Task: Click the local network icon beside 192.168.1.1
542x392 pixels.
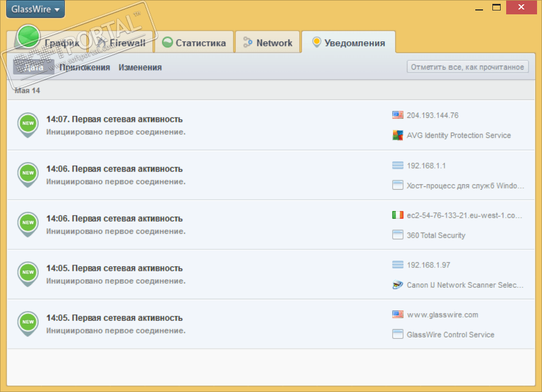Action: 398,165
